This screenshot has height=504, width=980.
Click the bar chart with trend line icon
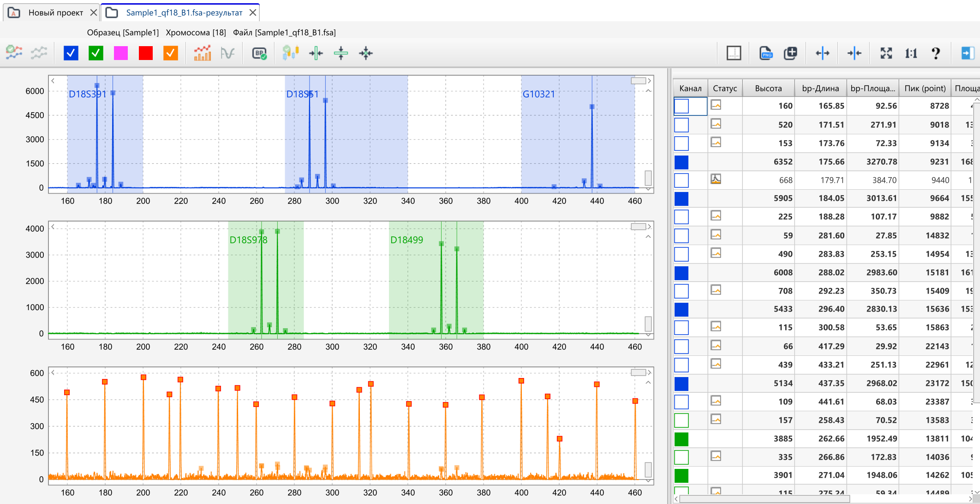pyautogui.click(x=203, y=53)
